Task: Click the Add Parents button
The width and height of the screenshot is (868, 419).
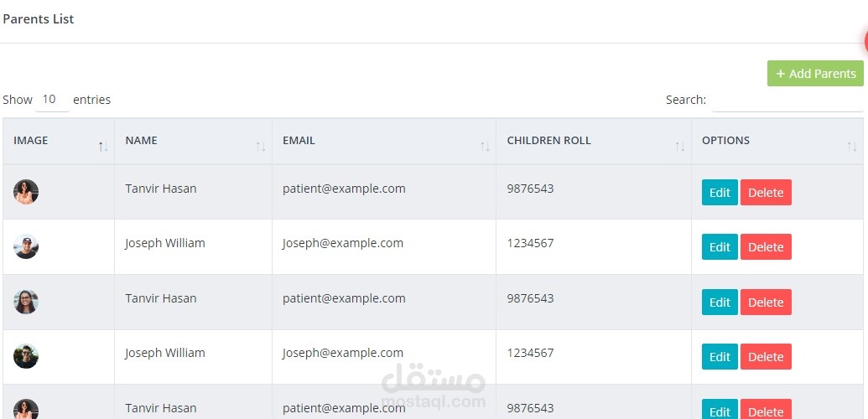Action: pos(815,74)
